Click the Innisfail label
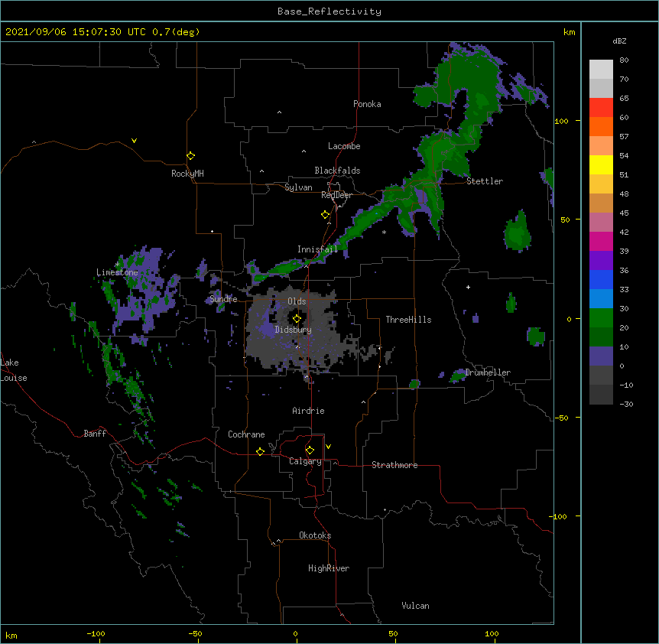The height and width of the screenshot is (644, 659). pos(317,249)
